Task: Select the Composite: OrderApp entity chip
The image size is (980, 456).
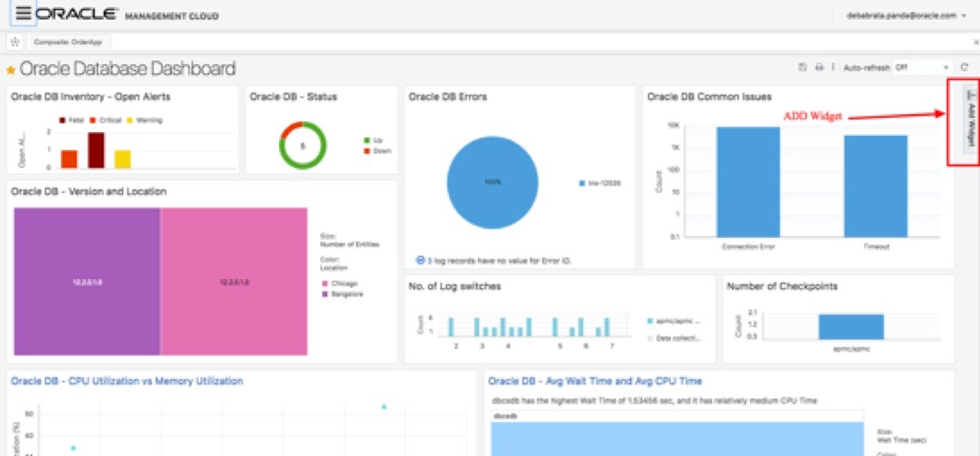Action: point(69,42)
